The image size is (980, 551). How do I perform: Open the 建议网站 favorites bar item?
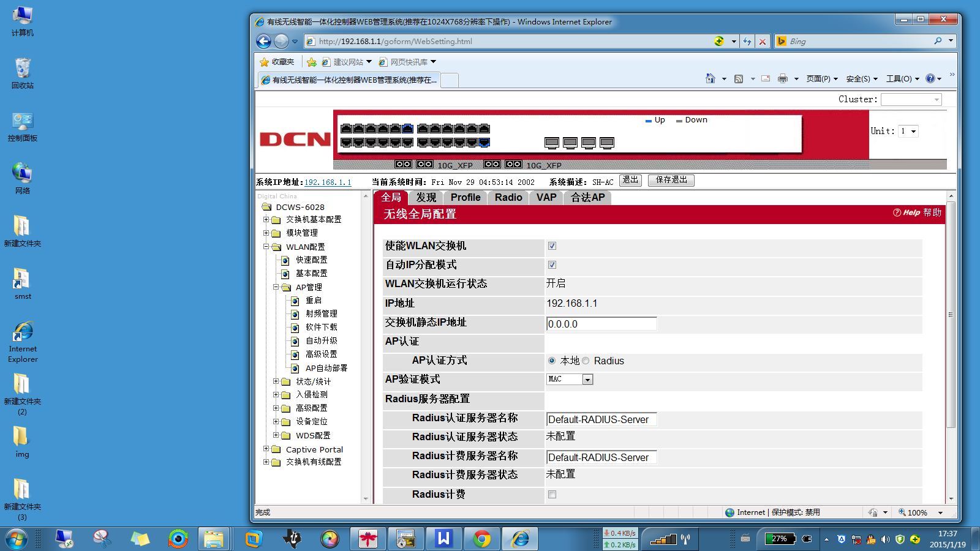click(347, 62)
